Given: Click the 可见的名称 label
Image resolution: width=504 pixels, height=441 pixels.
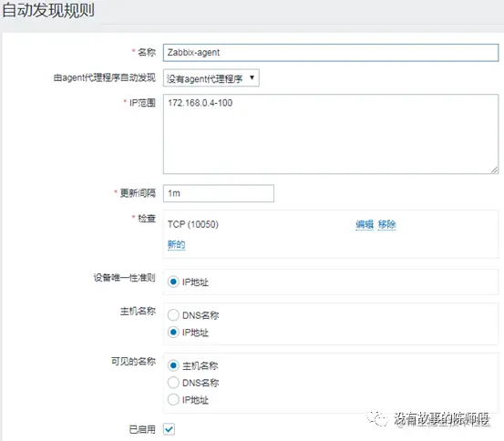Looking at the screenshot, I should (x=133, y=362).
